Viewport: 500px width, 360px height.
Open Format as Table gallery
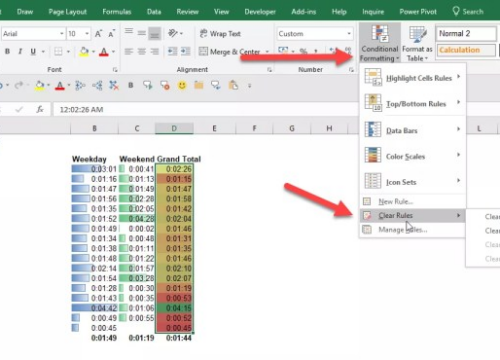[417, 43]
